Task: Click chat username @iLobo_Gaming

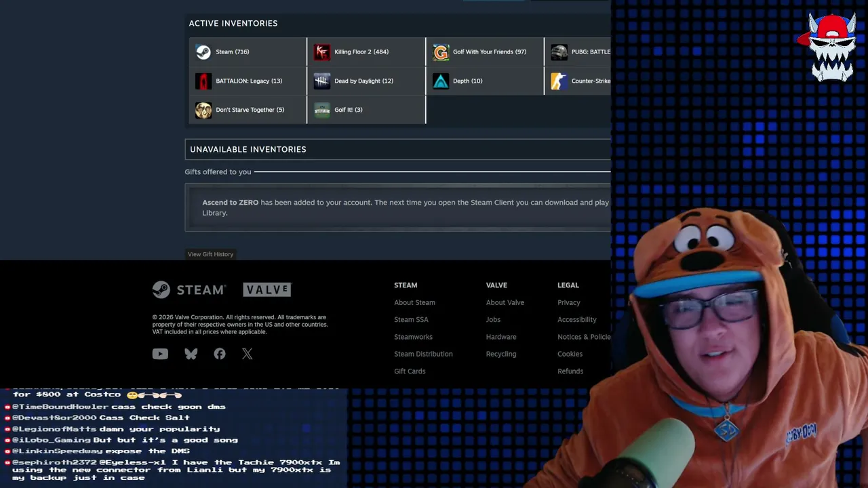Action: tap(52, 440)
